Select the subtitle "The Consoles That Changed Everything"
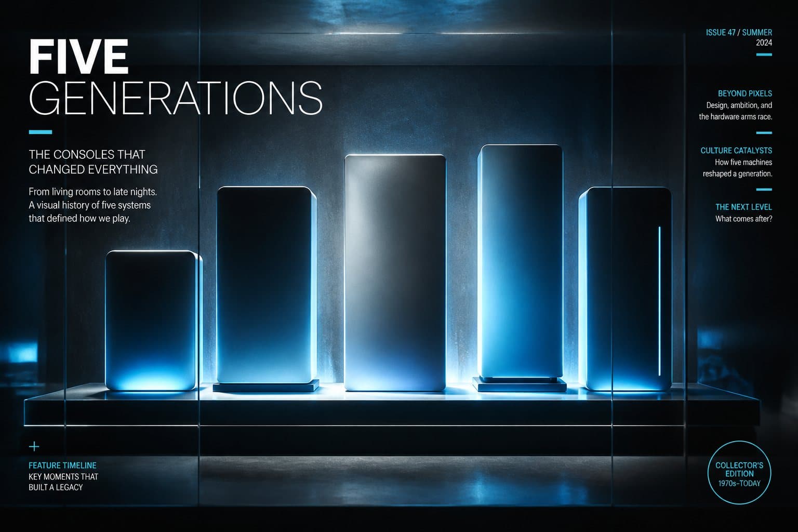798x532 pixels. coord(93,162)
